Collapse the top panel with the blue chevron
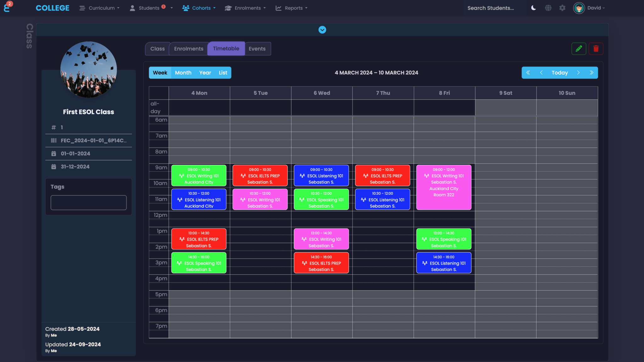Screen dimensions: 644x362 [322, 30]
